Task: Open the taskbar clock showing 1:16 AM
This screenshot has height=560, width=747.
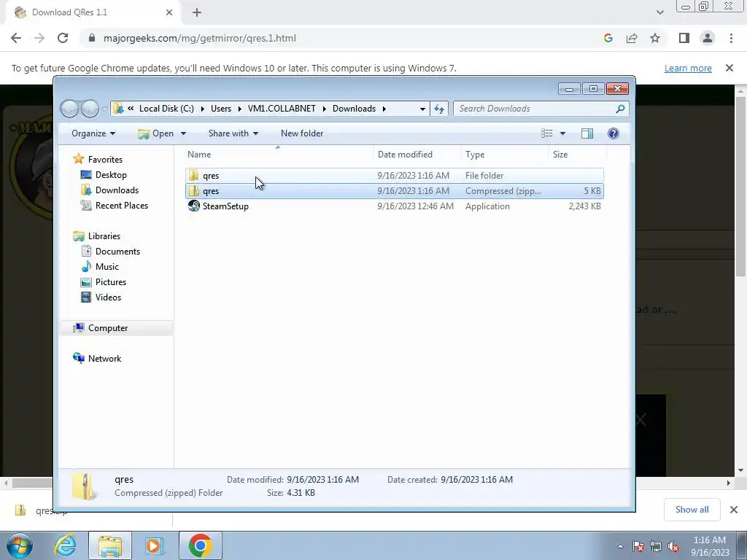Action: pos(710,546)
